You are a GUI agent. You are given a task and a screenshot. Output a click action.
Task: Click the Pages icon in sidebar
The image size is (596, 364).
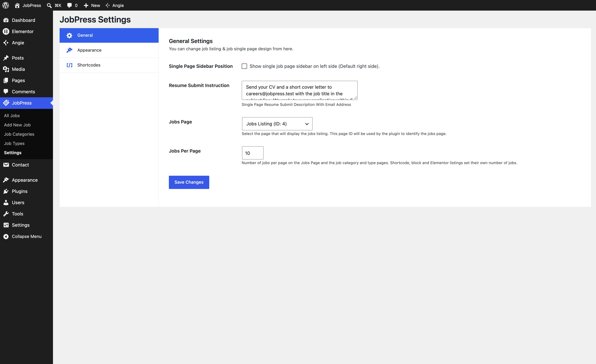click(6, 80)
